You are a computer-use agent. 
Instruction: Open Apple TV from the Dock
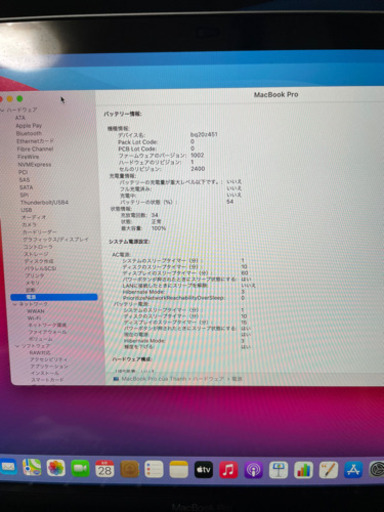tap(204, 469)
